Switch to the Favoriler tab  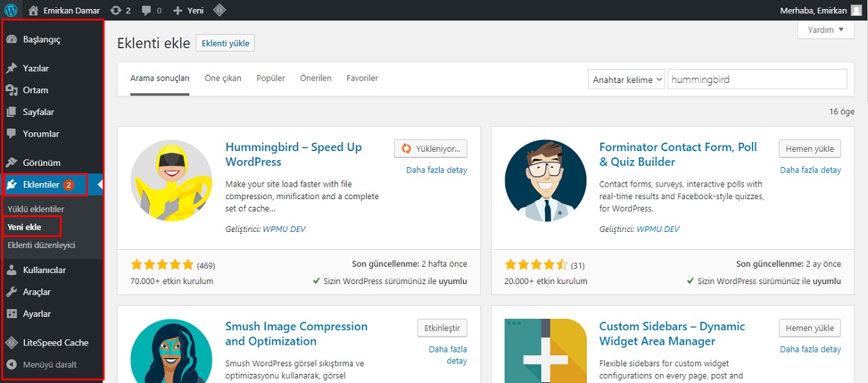pyautogui.click(x=362, y=78)
